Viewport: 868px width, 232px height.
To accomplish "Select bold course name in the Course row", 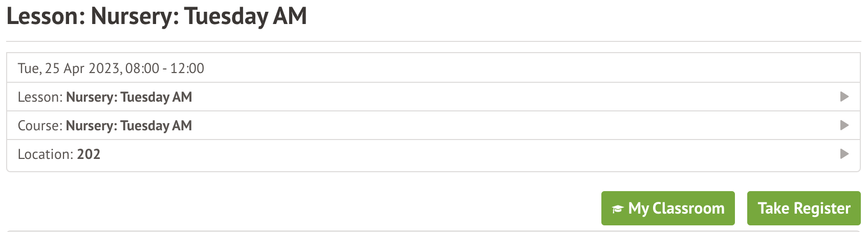I will (129, 126).
